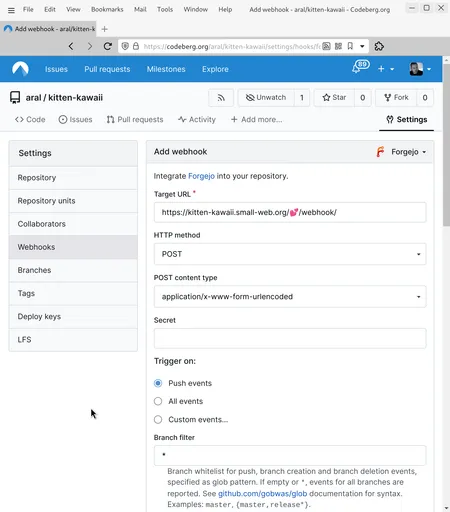450x512 pixels.
Task: Switch to the Code tab
Action: (30, 119)
